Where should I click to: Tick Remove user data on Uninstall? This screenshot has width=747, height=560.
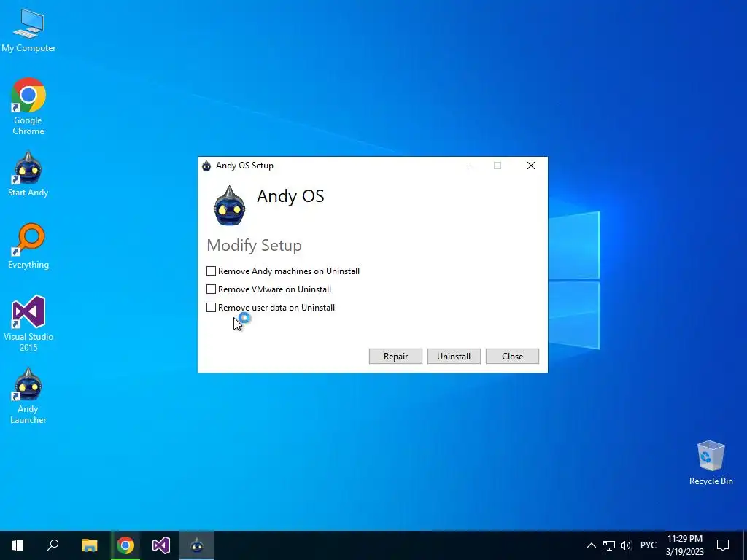[211, 307]
